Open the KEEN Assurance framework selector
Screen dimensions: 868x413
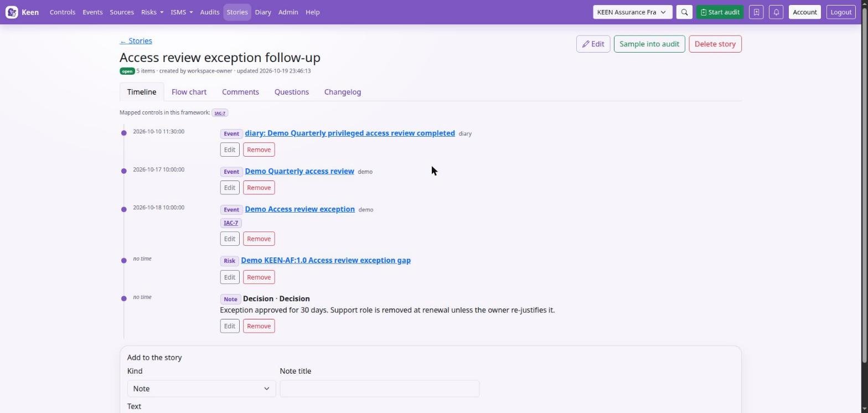[633, 12]
